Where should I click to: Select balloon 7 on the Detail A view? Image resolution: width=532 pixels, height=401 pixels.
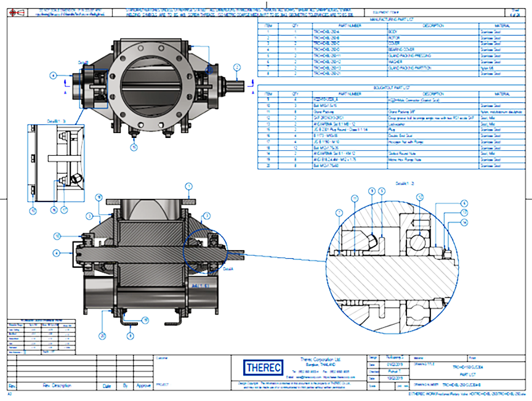point(339,213)
